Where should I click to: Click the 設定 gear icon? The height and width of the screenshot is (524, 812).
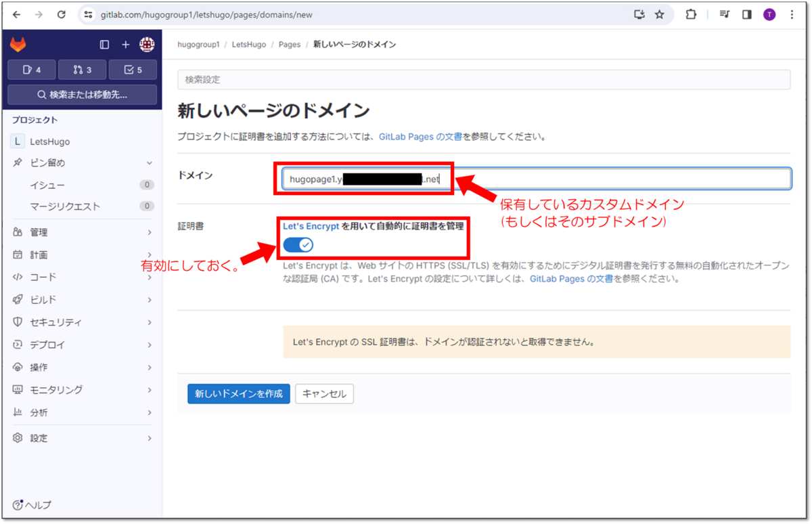click(x=18, y=438)
